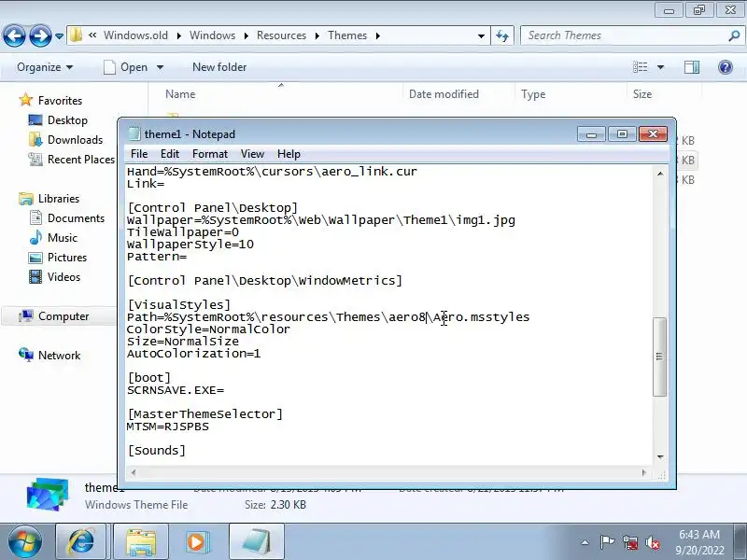Expand the Open button's dropdown arrow
747x560 pixels.
[160, 67]
